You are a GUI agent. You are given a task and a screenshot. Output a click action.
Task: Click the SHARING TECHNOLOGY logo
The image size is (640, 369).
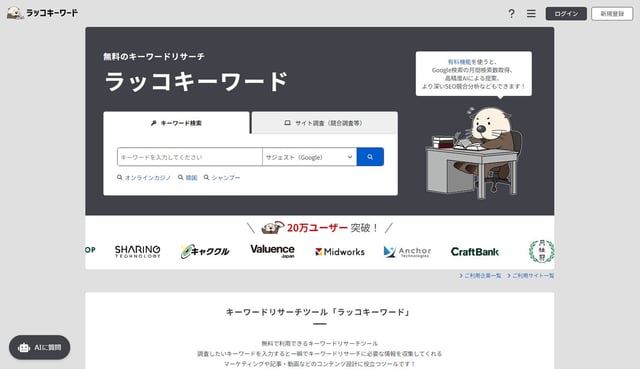point(138,251)
